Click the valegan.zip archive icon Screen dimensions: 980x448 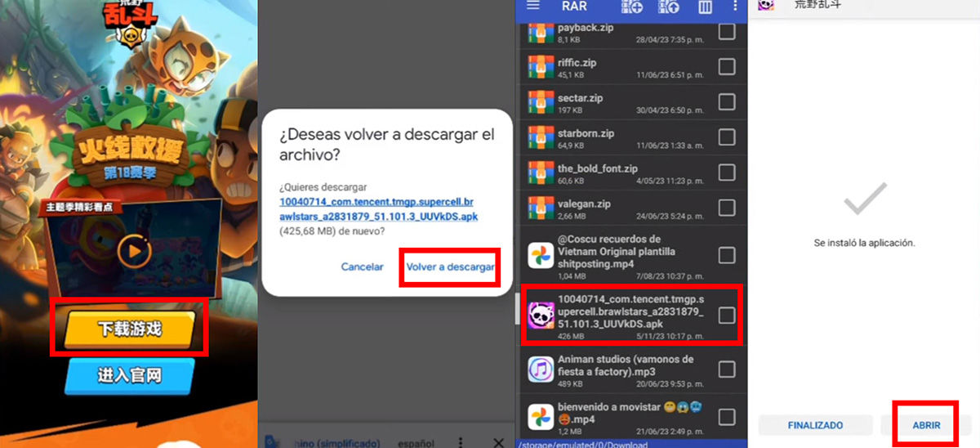pyautogui.click(x=541, y=208)
